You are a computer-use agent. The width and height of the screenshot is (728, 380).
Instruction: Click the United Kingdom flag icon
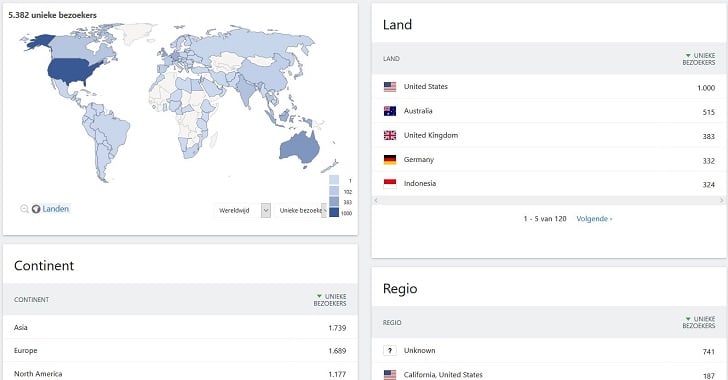pos(390,135)
